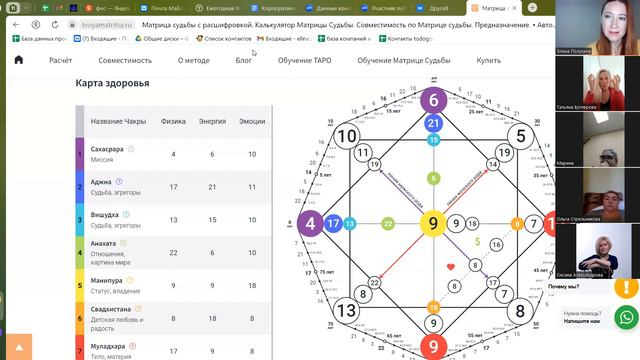The width and height of the screenshot is (640, 360).
Task: Click the Энергия column header
Action: pos(212,121)
